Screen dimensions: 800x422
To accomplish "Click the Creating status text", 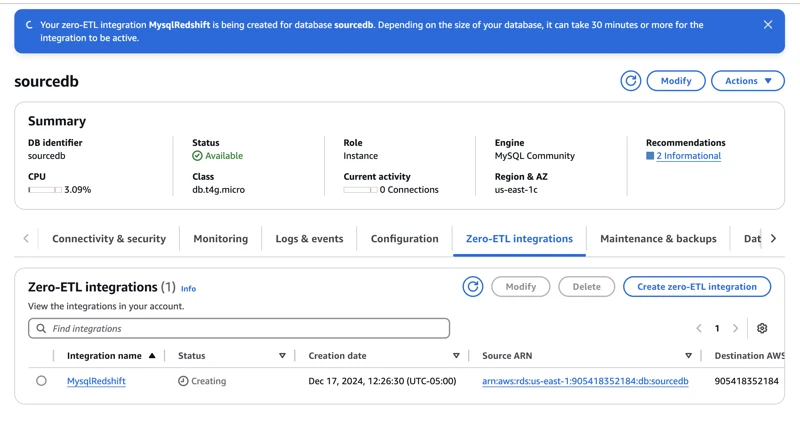I will (x=208, y=381).
